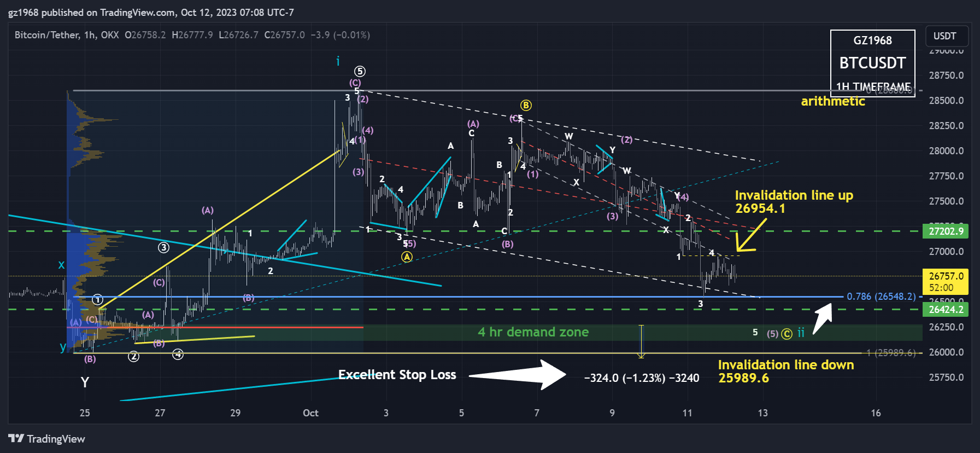Image resolution: width=980 pixels, height=453 pixels.
Task: Click the -324.0 (-1.23%) -3240 measurement
Action: [x=642, y=378]
